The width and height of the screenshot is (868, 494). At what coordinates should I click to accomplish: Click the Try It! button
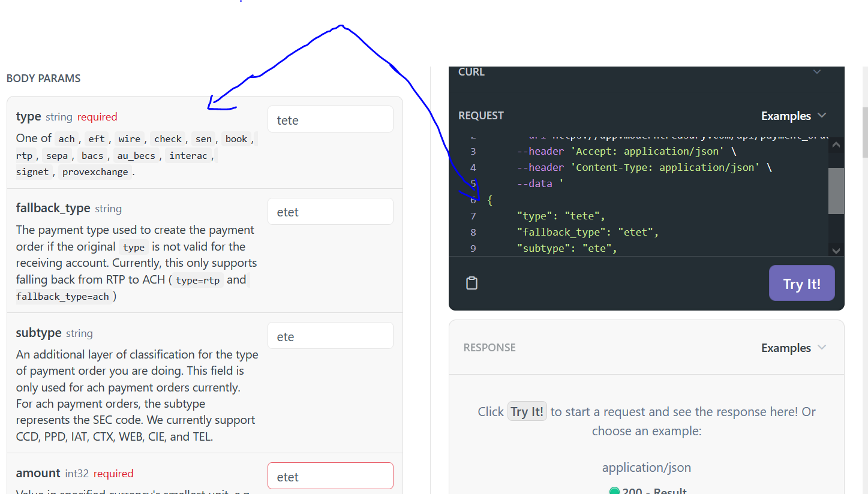[801, 282]
